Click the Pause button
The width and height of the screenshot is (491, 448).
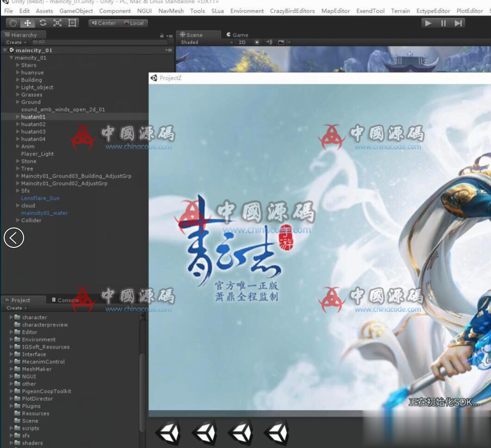point(443,23)
